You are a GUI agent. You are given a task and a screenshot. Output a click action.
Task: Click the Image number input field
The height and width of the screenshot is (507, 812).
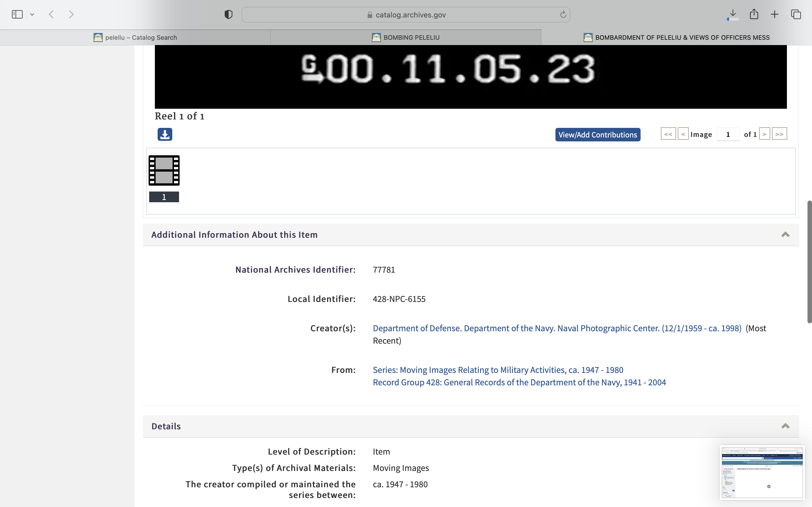[x=728, y=134]
